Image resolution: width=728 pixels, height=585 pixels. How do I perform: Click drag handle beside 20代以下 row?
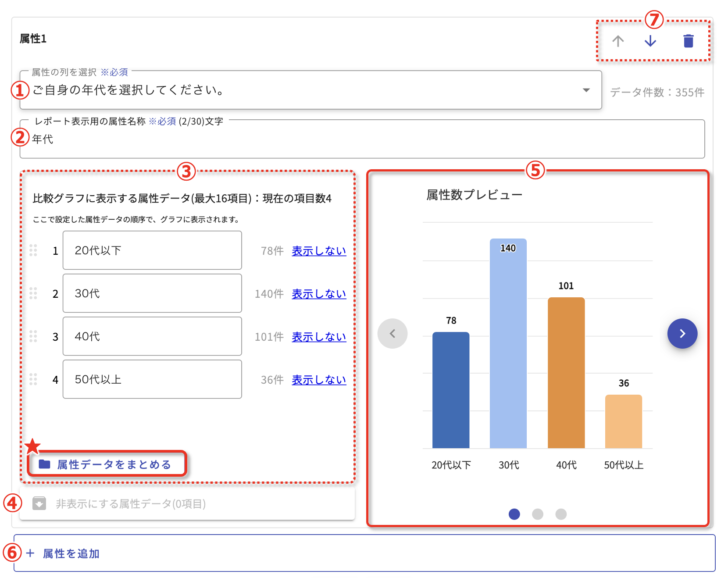coord(33,250)
